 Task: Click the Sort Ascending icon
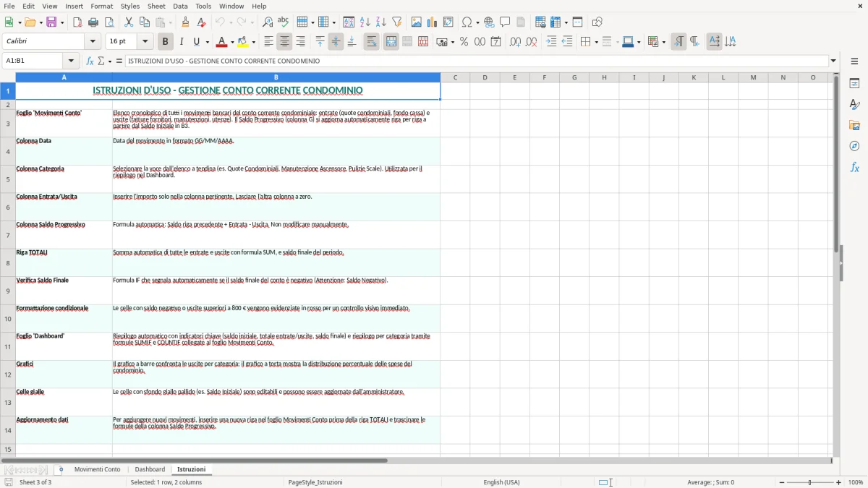365,22
